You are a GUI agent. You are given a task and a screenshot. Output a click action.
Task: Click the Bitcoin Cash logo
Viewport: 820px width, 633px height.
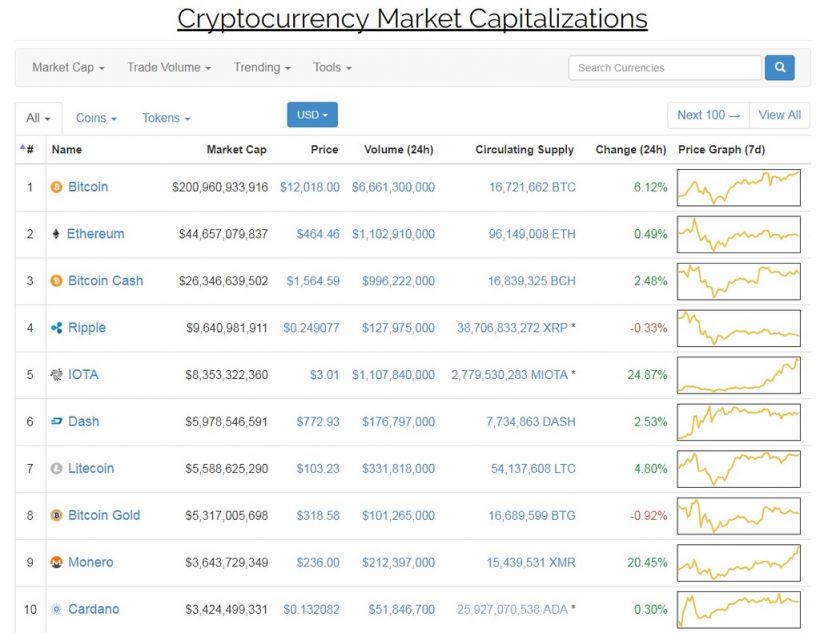point(58,281)
